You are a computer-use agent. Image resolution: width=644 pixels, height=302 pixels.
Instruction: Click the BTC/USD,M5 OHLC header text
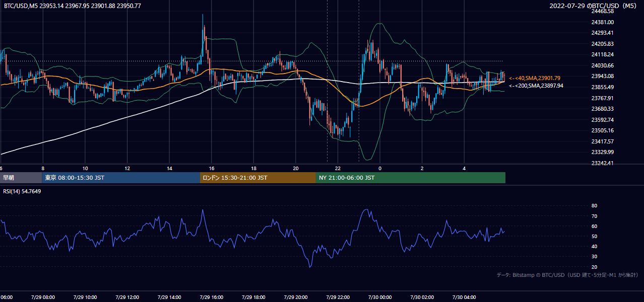(73, 6)
